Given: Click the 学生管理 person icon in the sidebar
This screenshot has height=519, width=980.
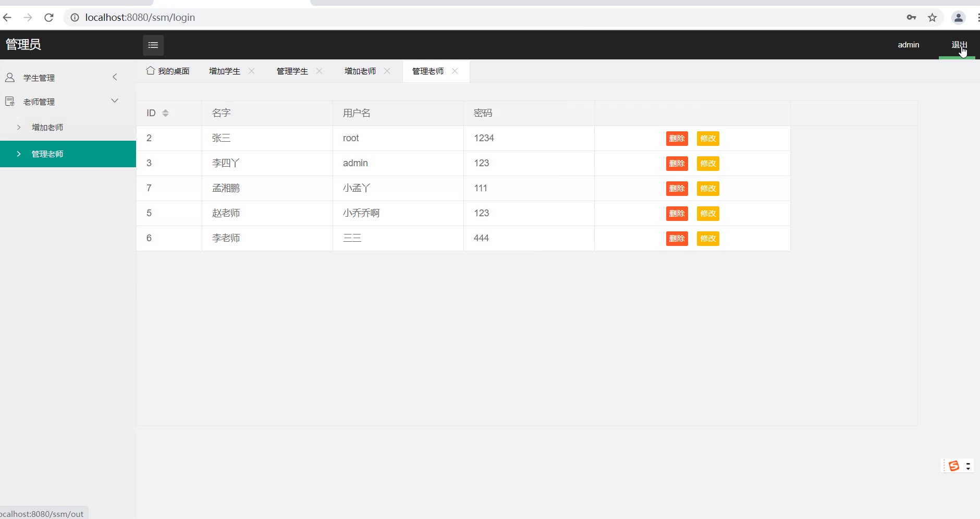Looking at the screenshot, I should pyautogui.click(x=10, y=78).
